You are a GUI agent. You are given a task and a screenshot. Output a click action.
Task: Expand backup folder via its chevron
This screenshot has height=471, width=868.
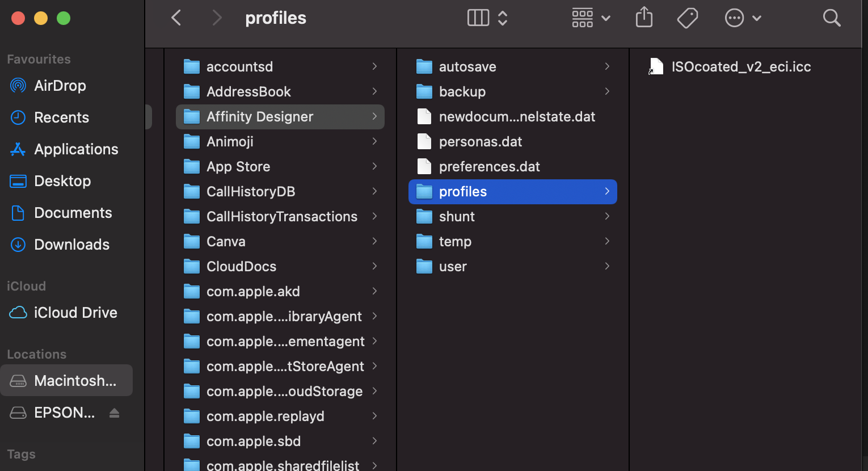tap(607, 91)
